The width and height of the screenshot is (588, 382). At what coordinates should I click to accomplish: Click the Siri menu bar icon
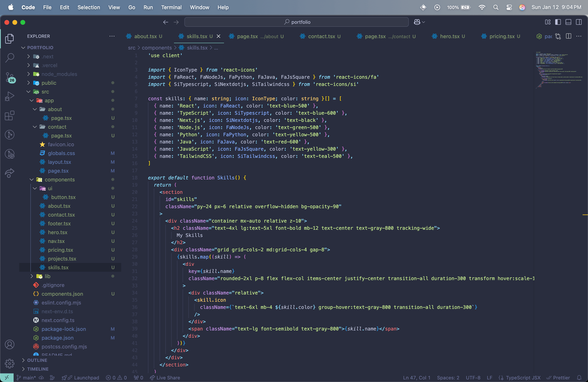tap(522, 7)
